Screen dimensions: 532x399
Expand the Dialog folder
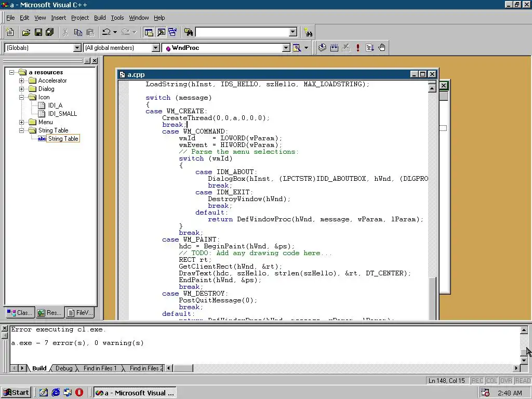(21, 89)
